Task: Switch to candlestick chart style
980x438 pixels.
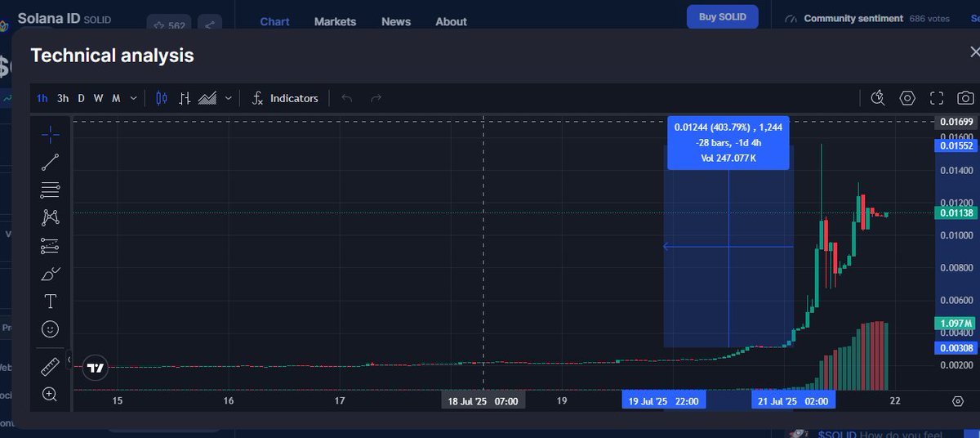Action: tap(161, 98)
